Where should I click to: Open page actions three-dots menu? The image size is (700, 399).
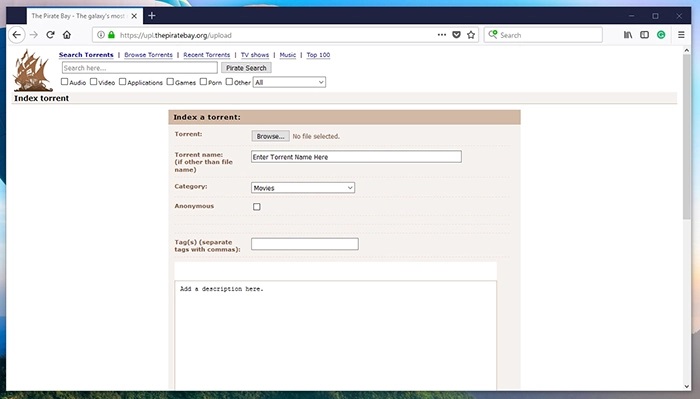(x=442, y=35)
